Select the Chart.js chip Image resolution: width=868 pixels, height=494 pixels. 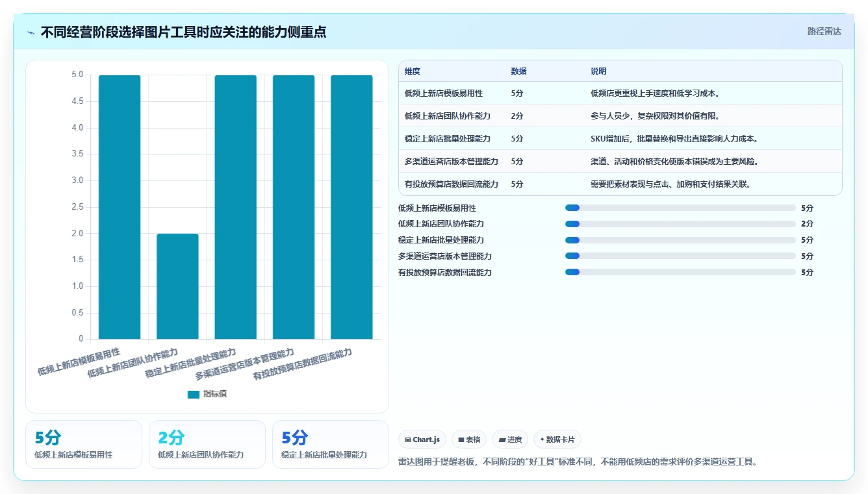[x=422, y=439]
